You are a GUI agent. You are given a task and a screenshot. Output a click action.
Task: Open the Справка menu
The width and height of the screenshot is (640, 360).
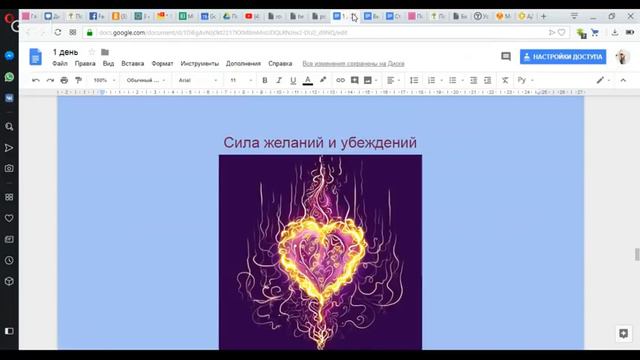280,64
